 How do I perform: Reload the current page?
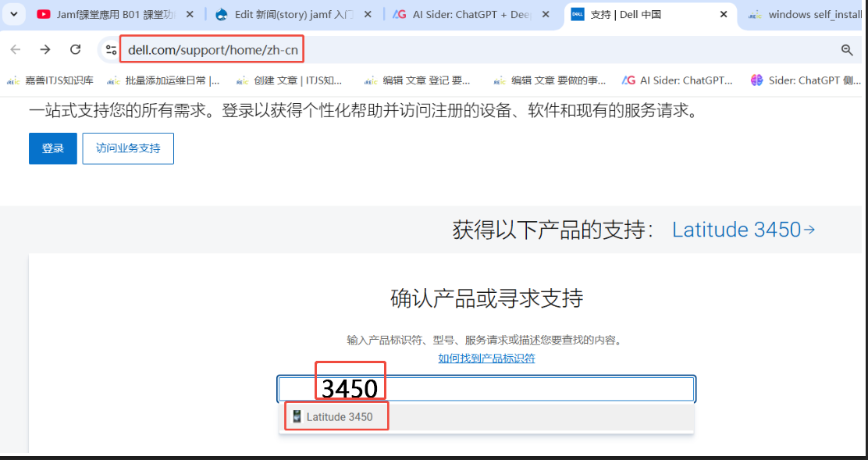click(75, 50)
